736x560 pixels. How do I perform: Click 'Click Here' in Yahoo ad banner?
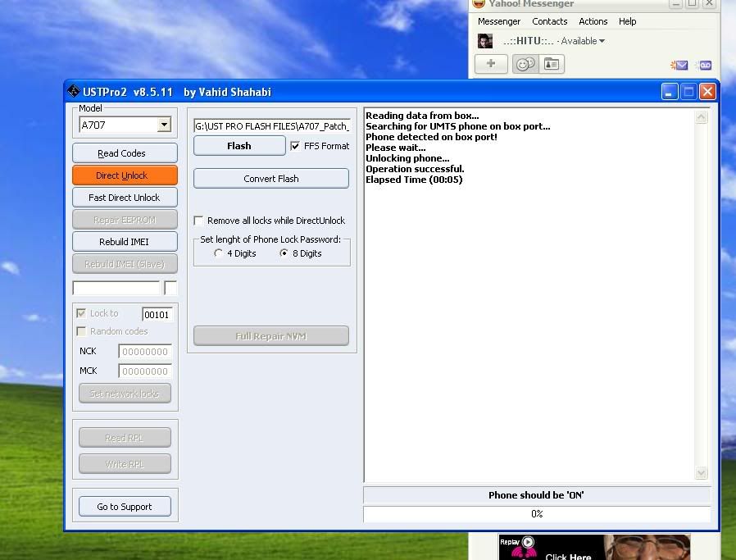568,556
